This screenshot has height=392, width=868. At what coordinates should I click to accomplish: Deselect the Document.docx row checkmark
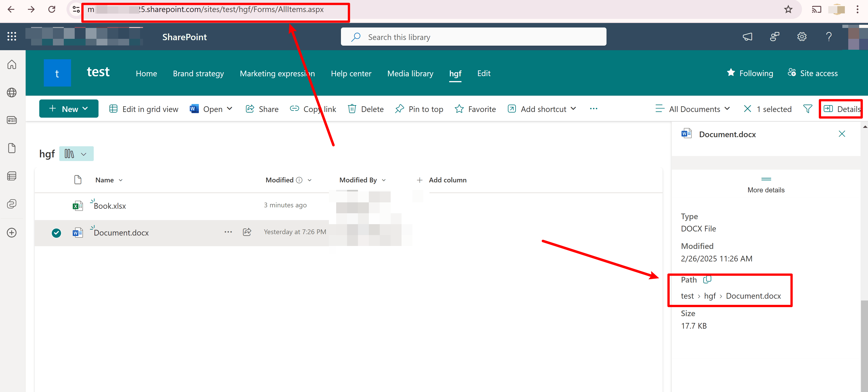(x=56, y=233)
